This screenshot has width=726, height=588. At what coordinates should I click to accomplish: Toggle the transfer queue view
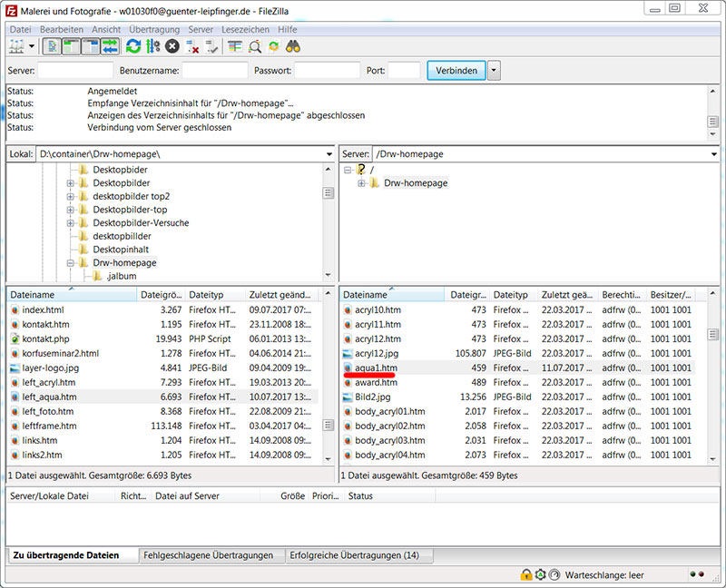coord(110,46)
